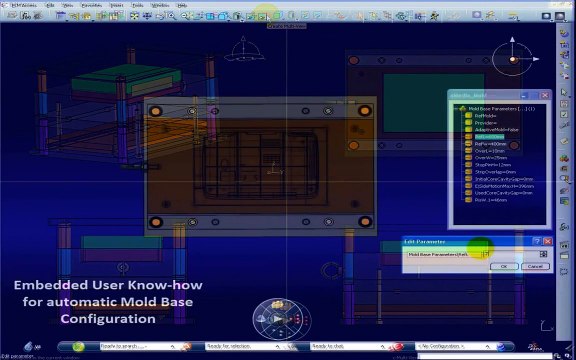
Task: Open the Help menu
Action: click(x=182, y=6)
